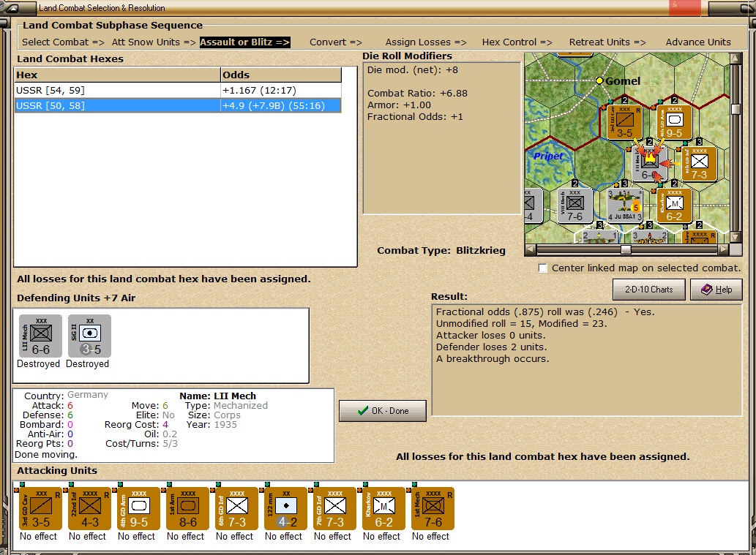Click the +4.9 (+7.9B) (55:16) odds cell
The height and width of the screenshot is (555, 756).
coord(280,105)
